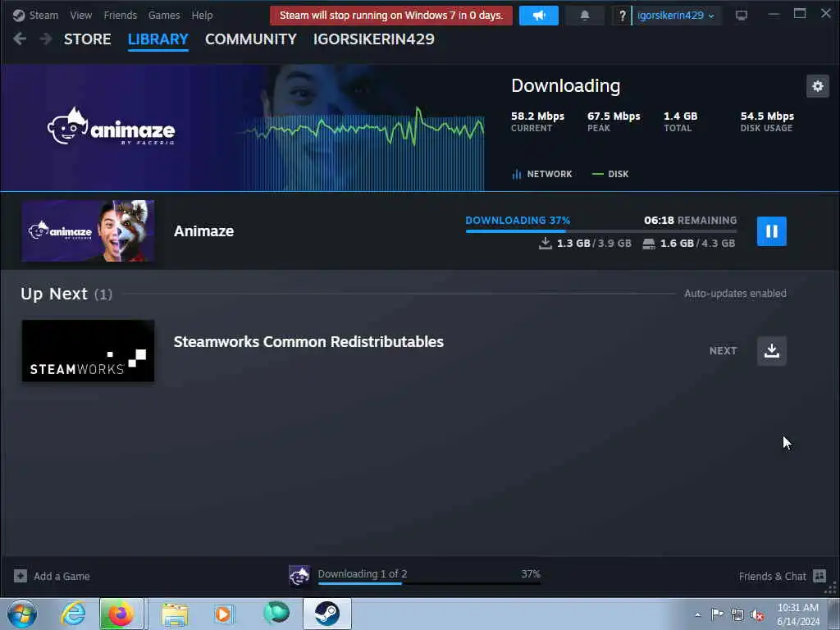Open the notifications bell
This screenshot has height=630, width=840.
pos(584,16)
